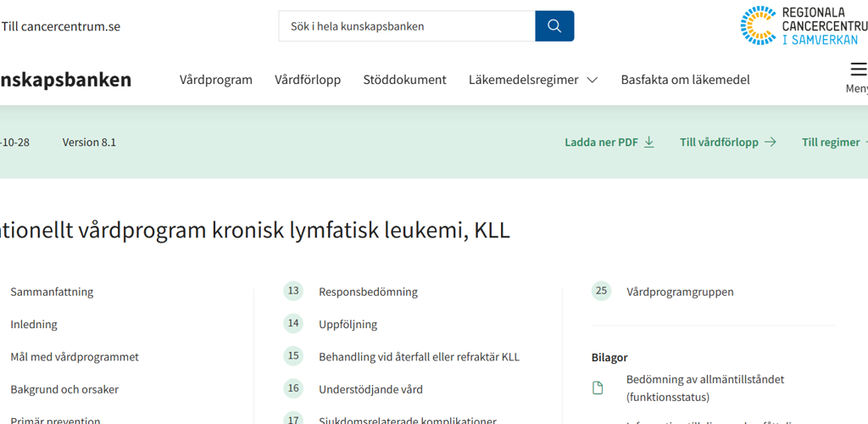Open the Primär prevention chapter
868x424 pixels.
(x=55, y=421)
